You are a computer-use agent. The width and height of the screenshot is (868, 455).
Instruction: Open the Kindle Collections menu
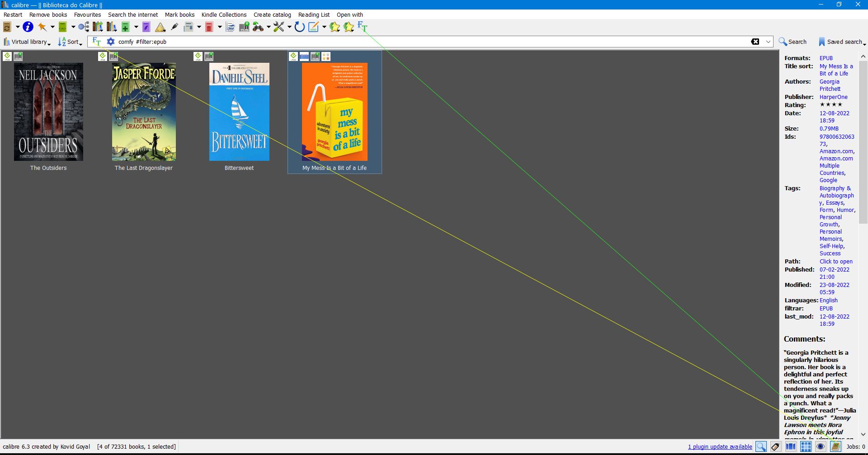224,14
